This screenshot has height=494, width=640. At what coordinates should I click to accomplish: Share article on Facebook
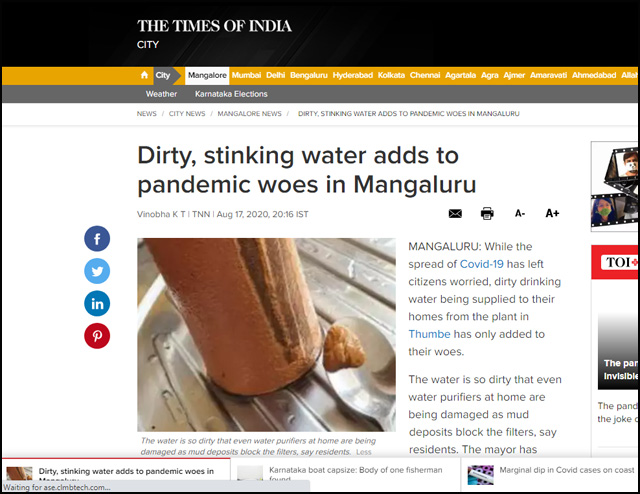[x=97, y=238]
